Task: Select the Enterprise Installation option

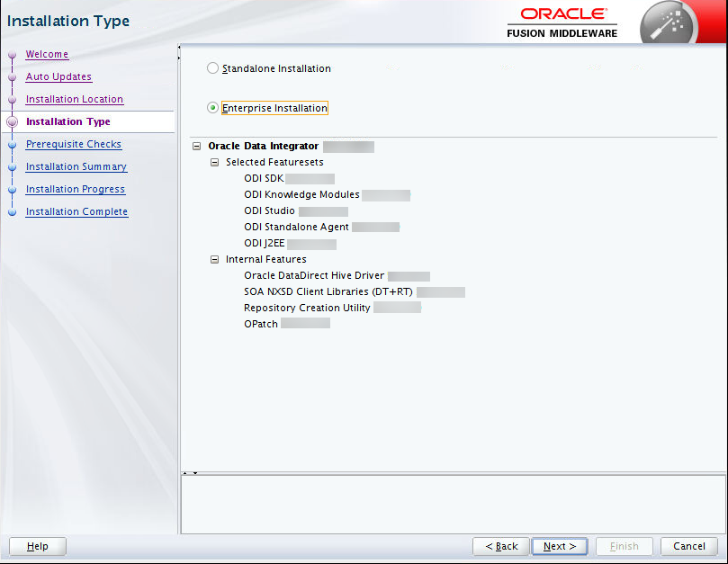Action: (x=211, y=107)
